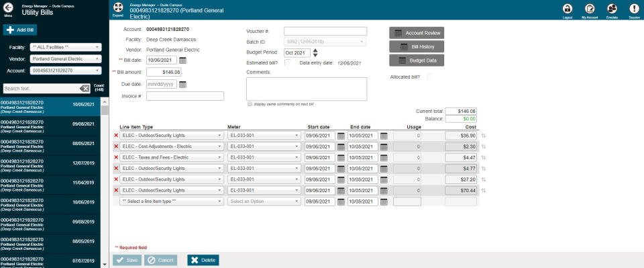Open Cost Adjustments line item type dropdown
The image size is (644, 268).
pyautogui.click(x=172, y=146)
